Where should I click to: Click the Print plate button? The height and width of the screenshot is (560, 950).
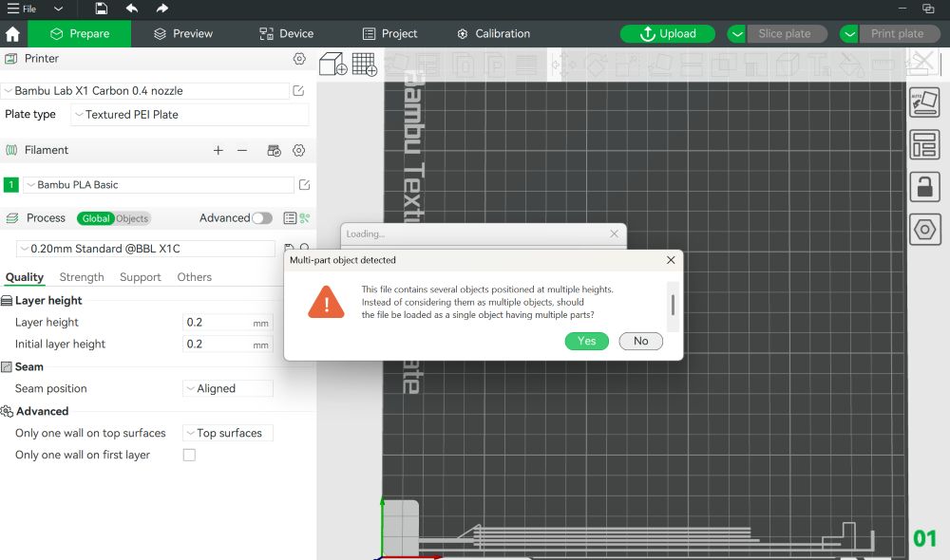click(x=898, y=34)
